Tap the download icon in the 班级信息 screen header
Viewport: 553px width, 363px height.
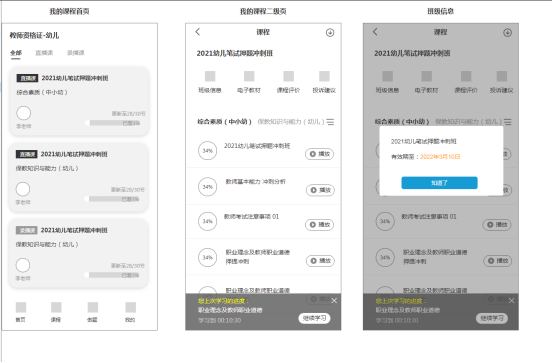click(507, 32)
